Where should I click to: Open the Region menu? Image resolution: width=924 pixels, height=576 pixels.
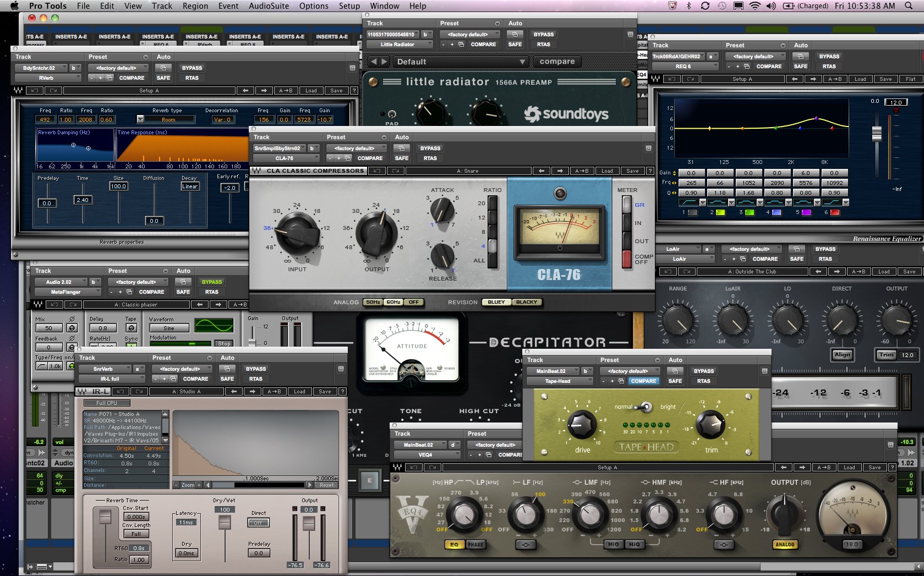(x=195, y=6)
